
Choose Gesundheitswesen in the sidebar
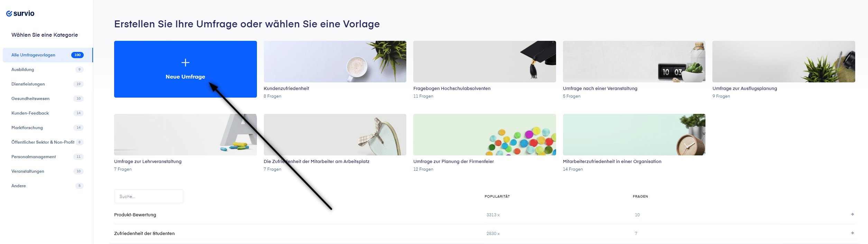click(48, 99)
